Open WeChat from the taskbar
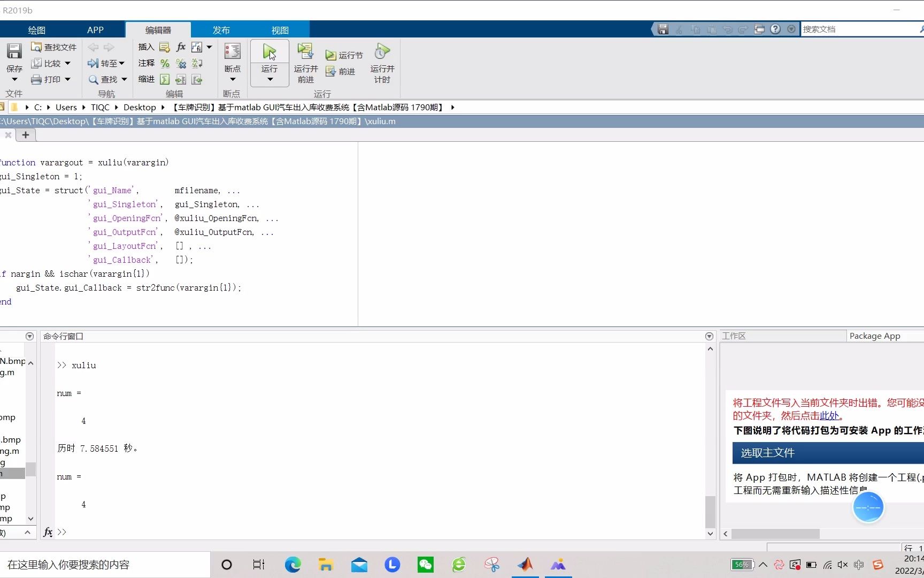The height and width of the screenshot is (578, 924). 426,565
